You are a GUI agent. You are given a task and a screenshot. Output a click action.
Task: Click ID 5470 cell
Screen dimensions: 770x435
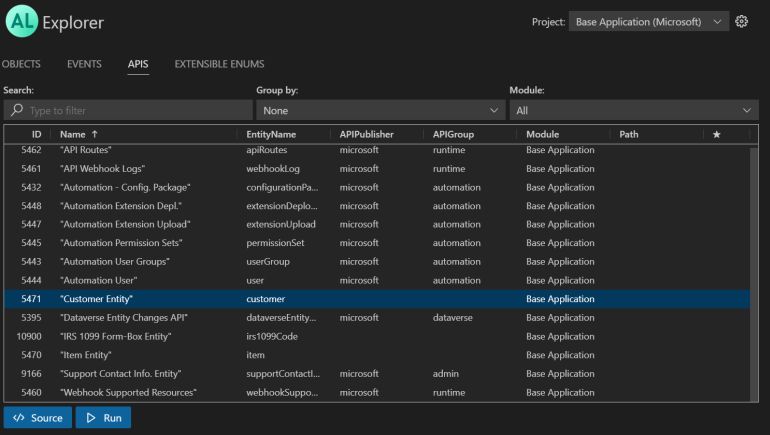coord(31,354)
